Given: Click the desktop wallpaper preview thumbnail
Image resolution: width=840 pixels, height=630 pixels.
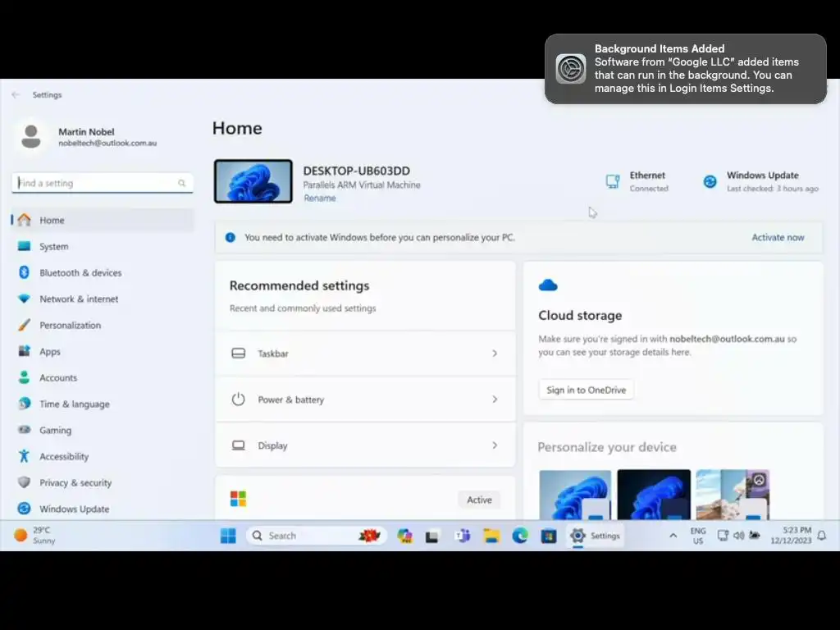Looking at the screenshot, I should (x=253, y=181).
